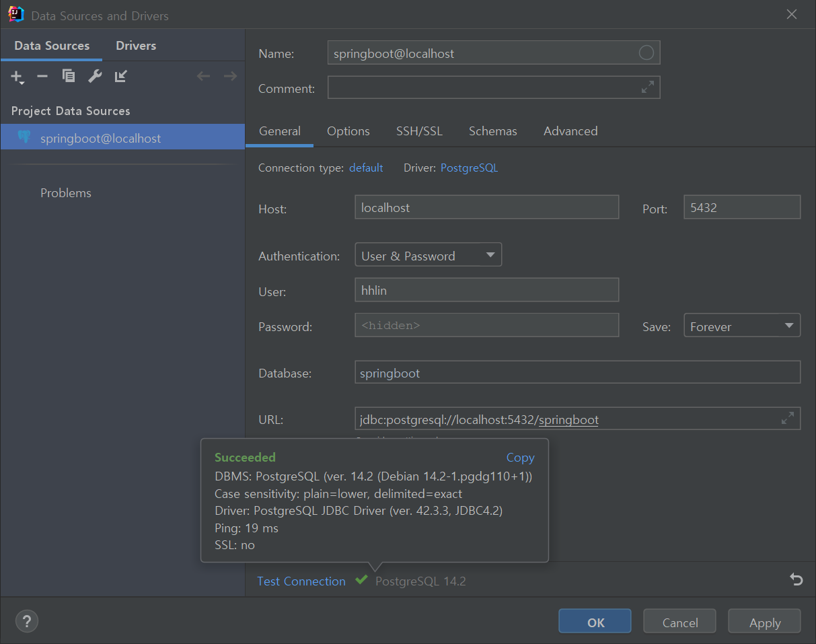Click the IntelliJ logo in title bar
The image size is (816, 644).
[x=16, y=14]
